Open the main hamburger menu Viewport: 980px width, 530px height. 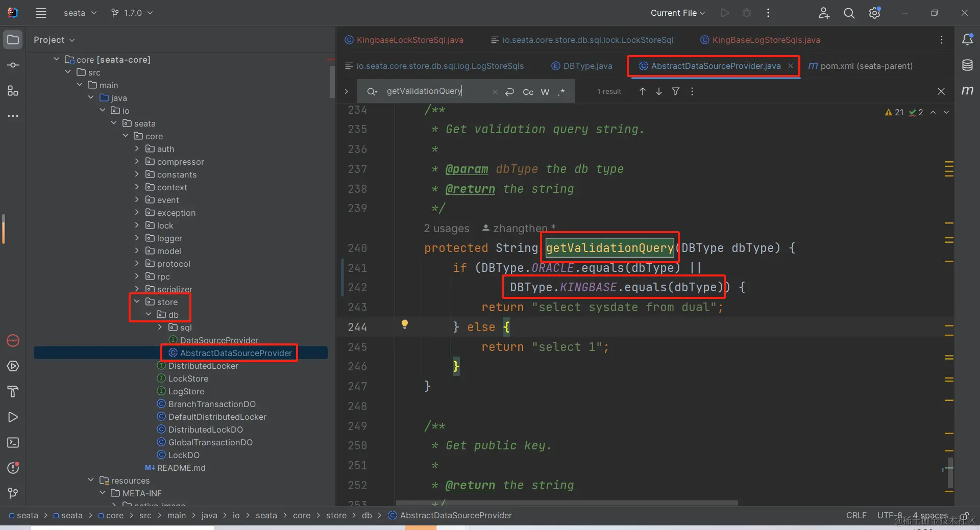click(41, 13)
